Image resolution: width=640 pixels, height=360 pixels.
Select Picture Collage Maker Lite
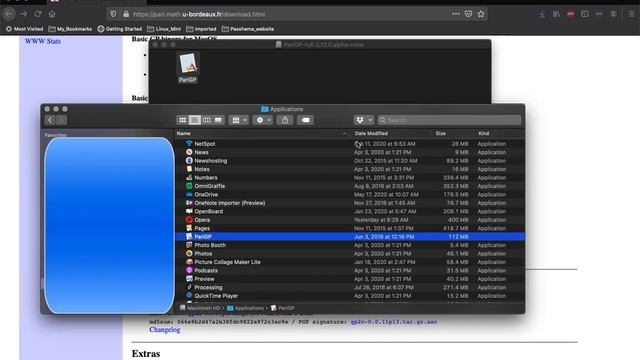350,262
